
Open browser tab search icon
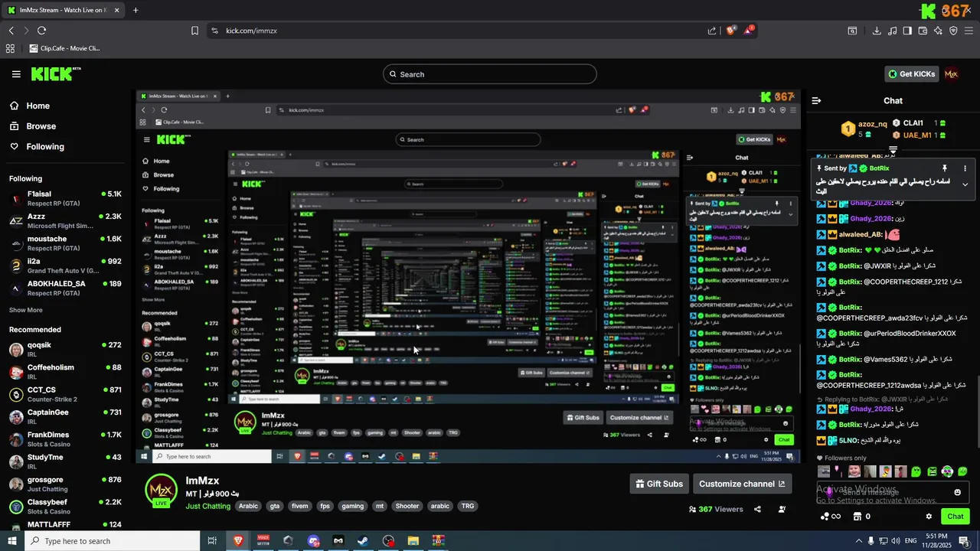[852, 31]
